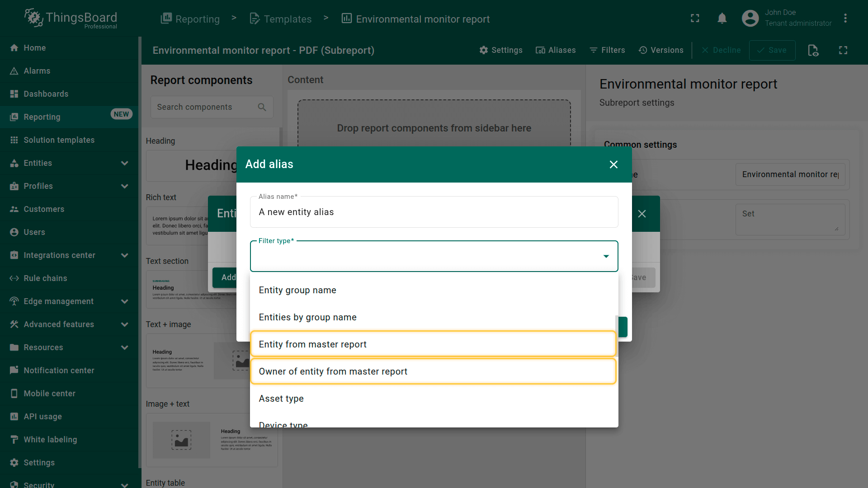Open the three-dot options menu
868x488 pixels.
(845, 18)
